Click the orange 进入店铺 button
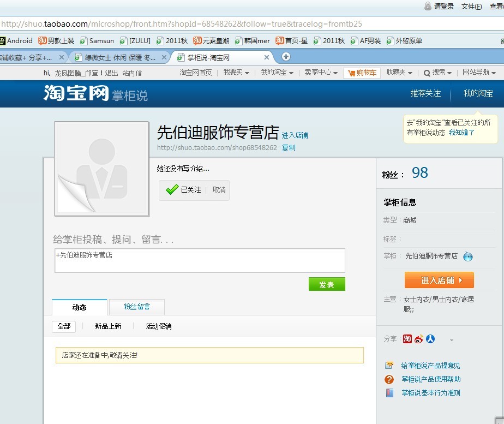The width and height of the screenshot is (504, 424). (439, 280)
